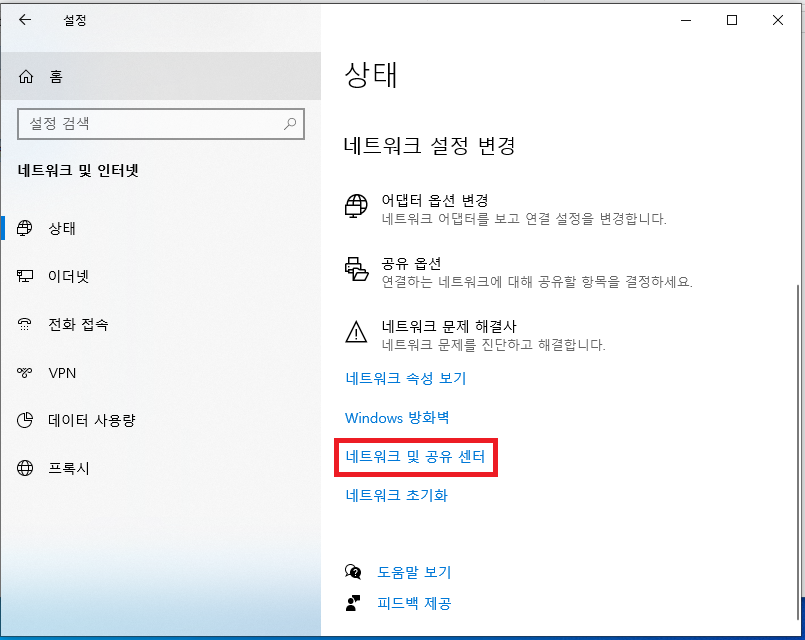
Task: Focus the 설정 검색 search box
Action: point(161,124)
